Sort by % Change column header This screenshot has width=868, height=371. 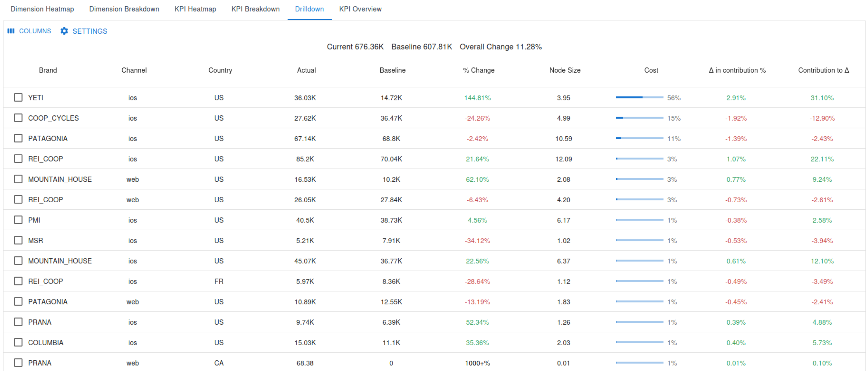click(479, 70)
